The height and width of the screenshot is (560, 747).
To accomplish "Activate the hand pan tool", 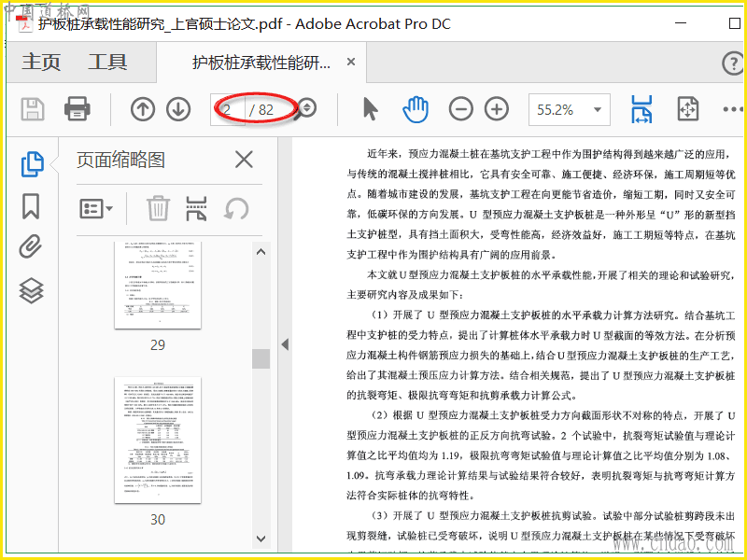I will pos(416,109).
